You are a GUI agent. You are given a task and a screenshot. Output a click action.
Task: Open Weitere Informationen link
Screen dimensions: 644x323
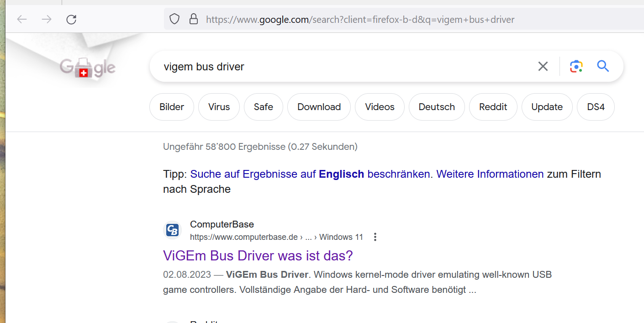(490, 174)
